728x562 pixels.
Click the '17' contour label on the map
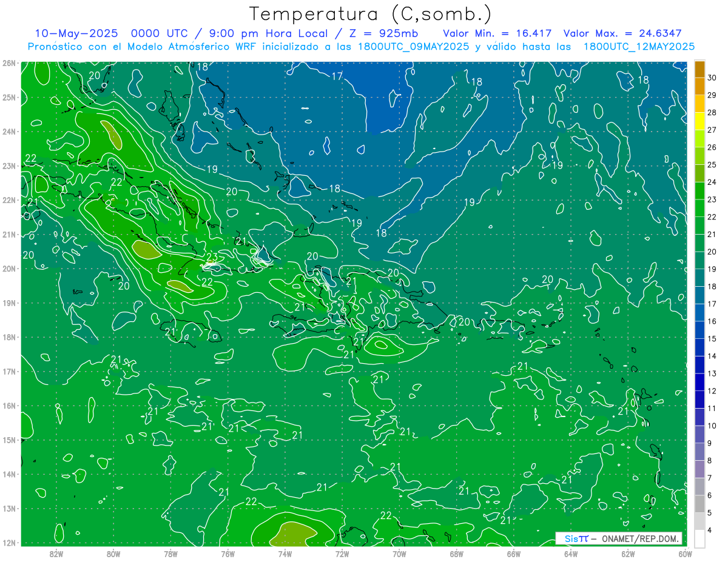pos(337,76)
